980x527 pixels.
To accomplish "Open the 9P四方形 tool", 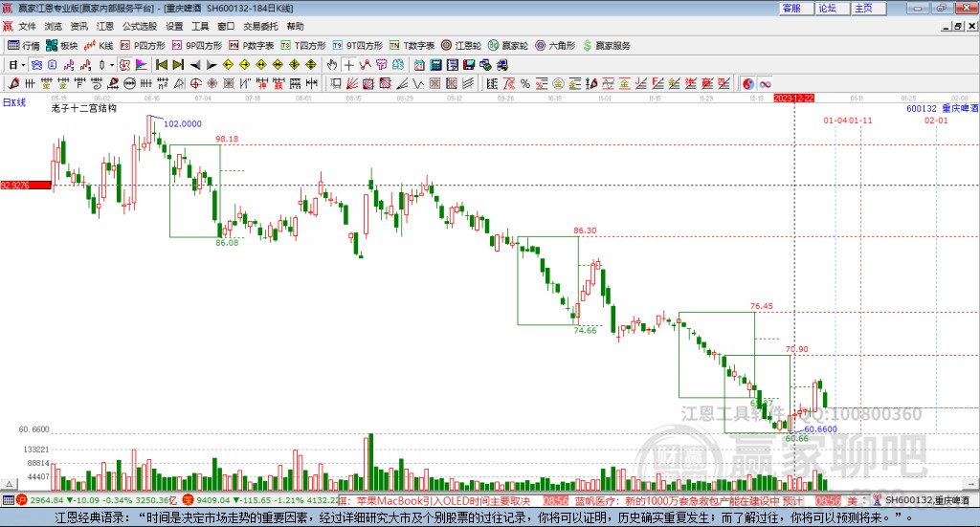I will tap(197, 46).
